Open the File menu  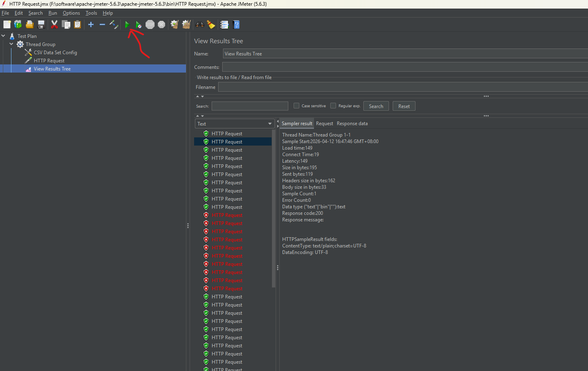(x=5, y=13)
